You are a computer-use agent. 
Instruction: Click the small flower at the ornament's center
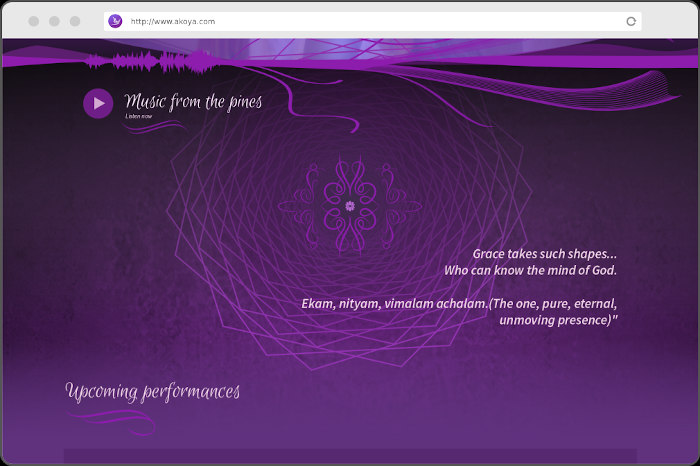[350, 206]
